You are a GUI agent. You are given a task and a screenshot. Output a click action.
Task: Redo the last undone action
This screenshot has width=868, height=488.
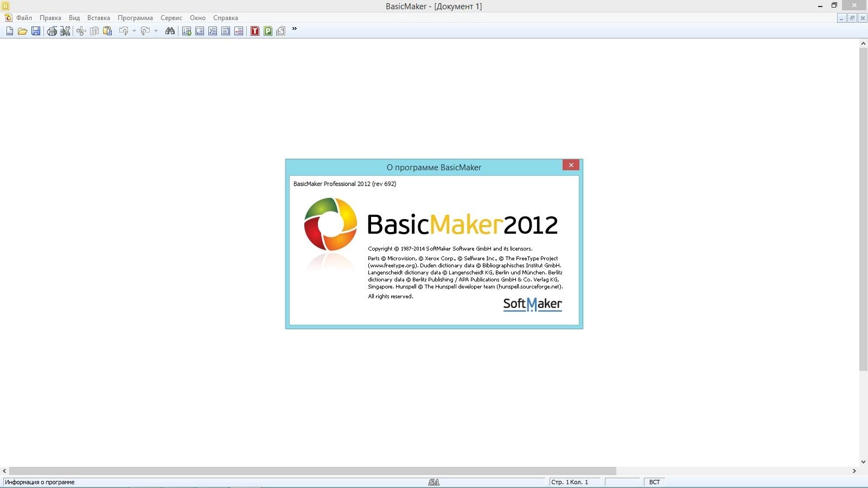[x=145, y=31]
